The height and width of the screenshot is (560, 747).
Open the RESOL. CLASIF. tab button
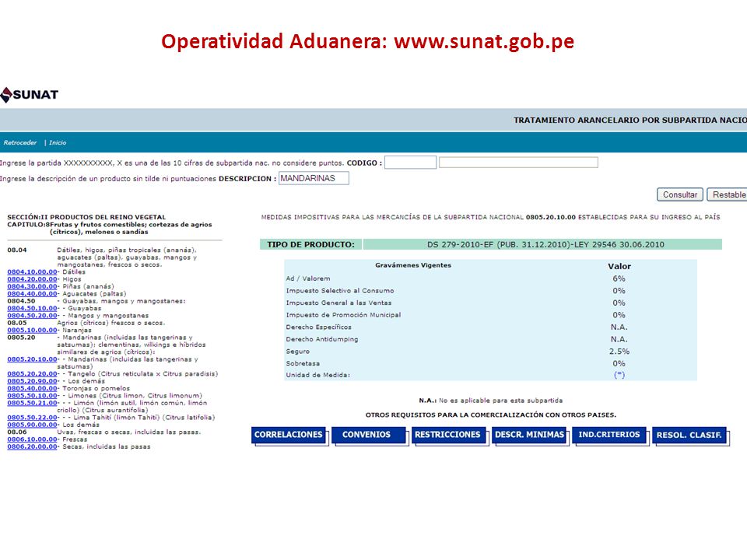pos(689,434)
